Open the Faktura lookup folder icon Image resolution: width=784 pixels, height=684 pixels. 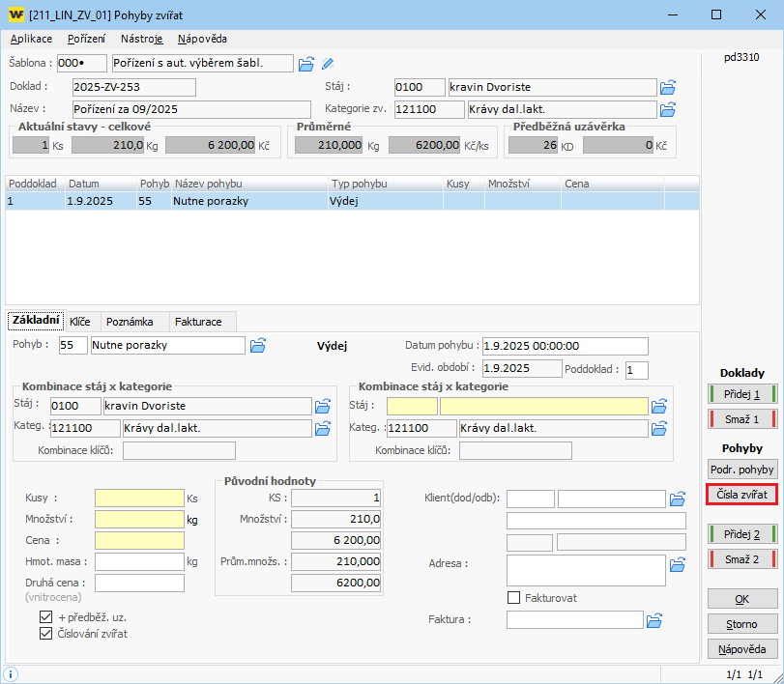pos(654,619)
